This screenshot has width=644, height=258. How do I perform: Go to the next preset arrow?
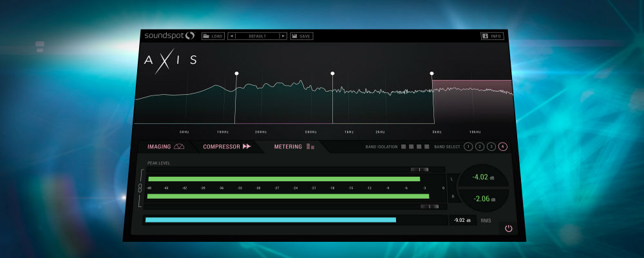tap(283, 36)
